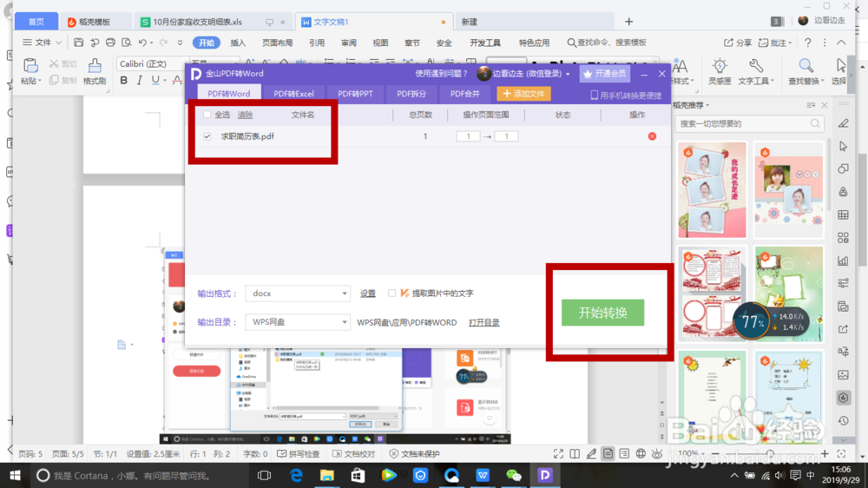Viewport: 868px width, 488px height.
Task: Switch to the PDF拆分 tab
Action: point(411,94)
